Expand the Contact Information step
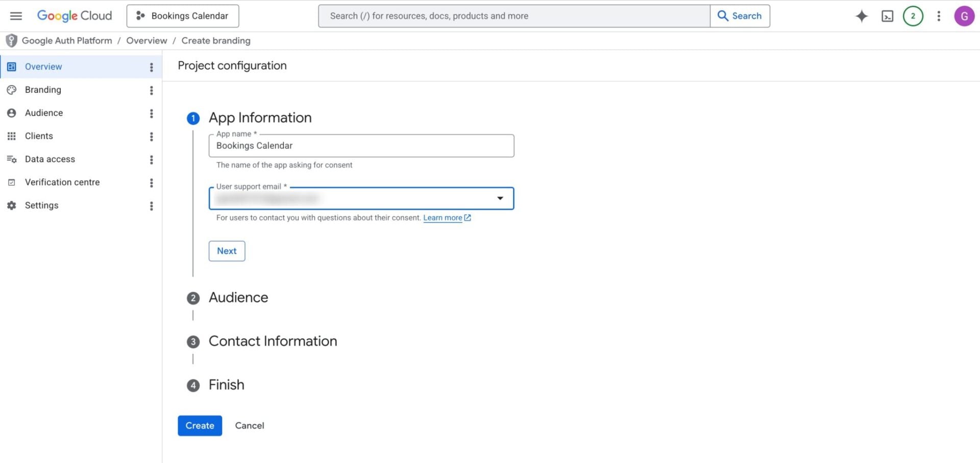Image resolution: width=980 pixels, height=463 pixels. (x=273, y=341)
